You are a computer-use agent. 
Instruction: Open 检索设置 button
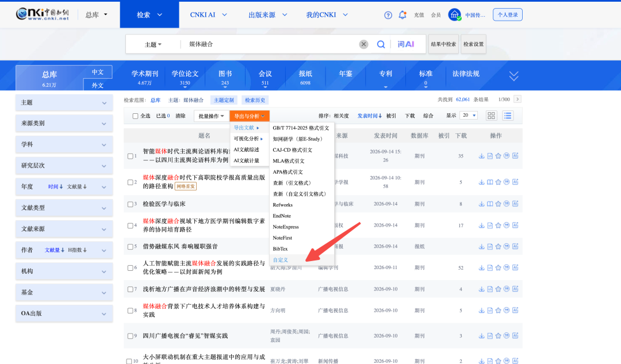click(474, 44)
